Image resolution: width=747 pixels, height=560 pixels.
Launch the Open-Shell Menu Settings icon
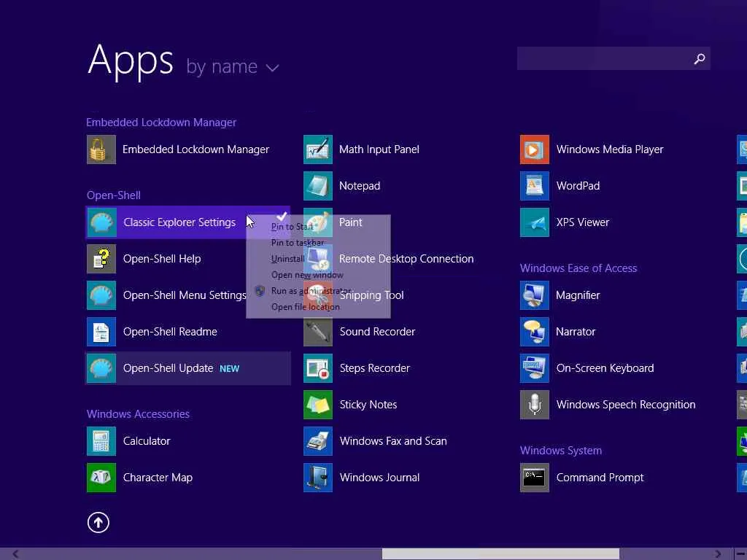101,295
